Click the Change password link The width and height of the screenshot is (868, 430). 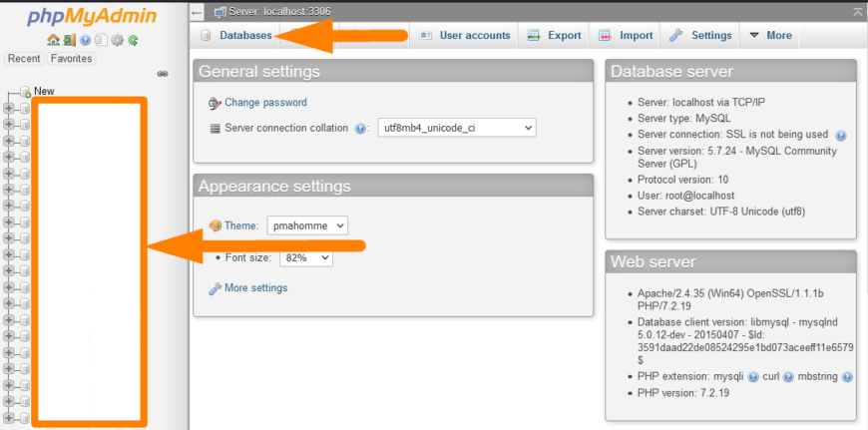pos(265,102)
